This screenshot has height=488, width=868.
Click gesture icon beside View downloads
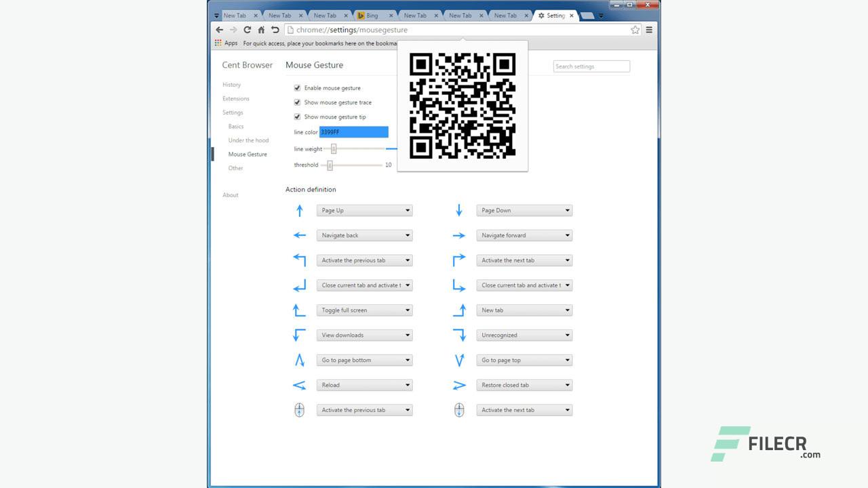[x=299, y=335]
